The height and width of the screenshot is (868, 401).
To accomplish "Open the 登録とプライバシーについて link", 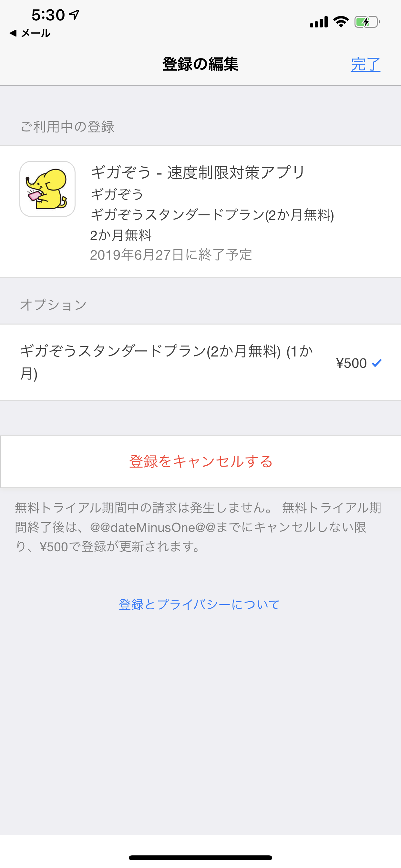I will (x=199, y=604).
